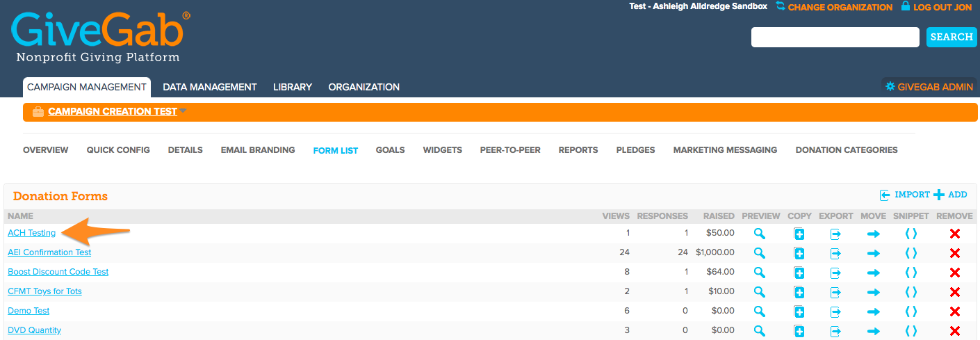Focus the search input field

(835, 37)
